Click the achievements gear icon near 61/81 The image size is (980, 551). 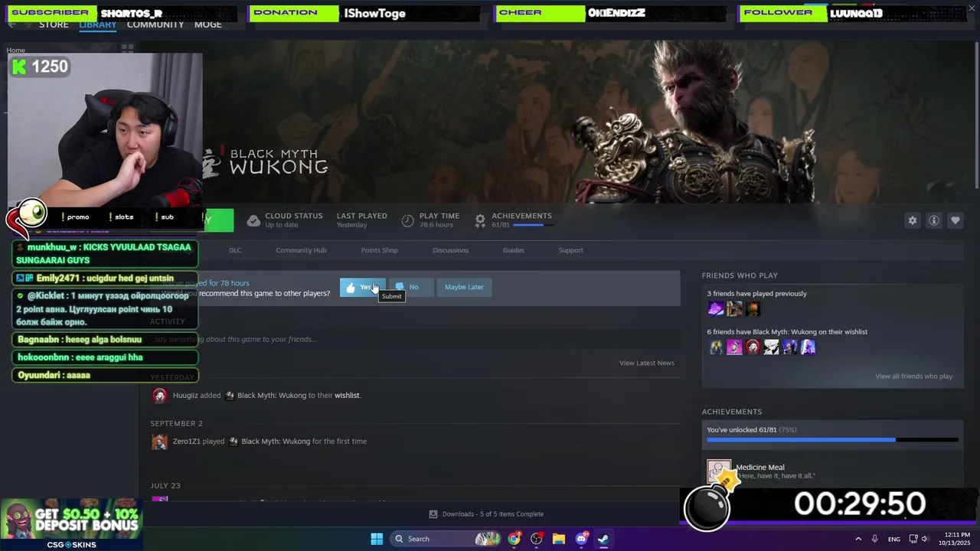click(480, 221)
